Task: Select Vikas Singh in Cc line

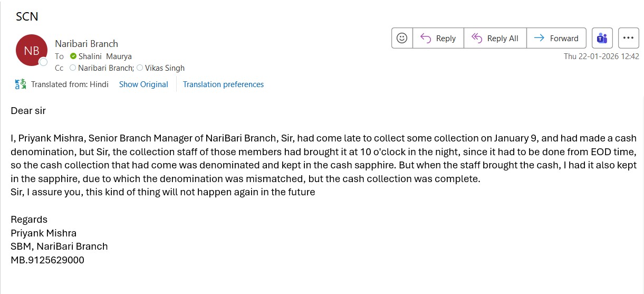Action: coord(165,68)
